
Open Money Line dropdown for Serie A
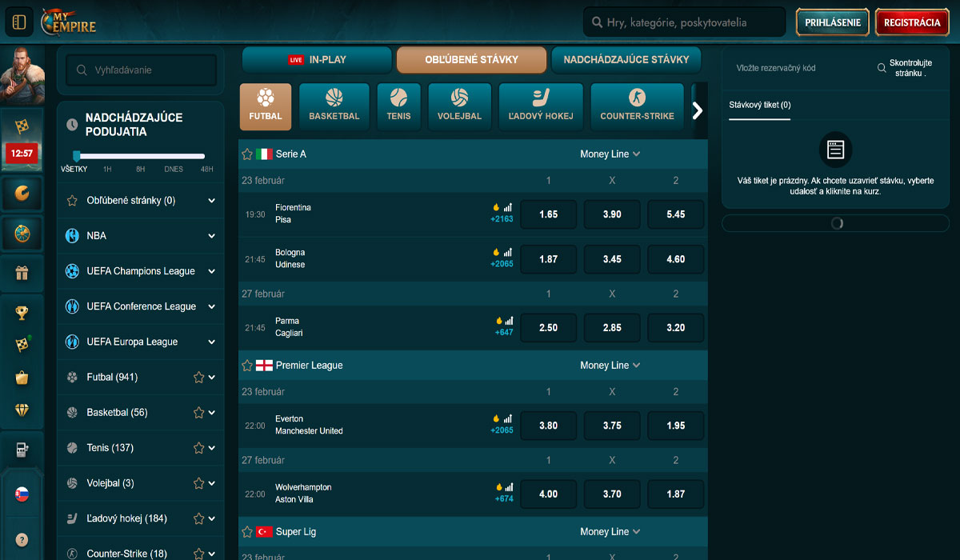610,154
